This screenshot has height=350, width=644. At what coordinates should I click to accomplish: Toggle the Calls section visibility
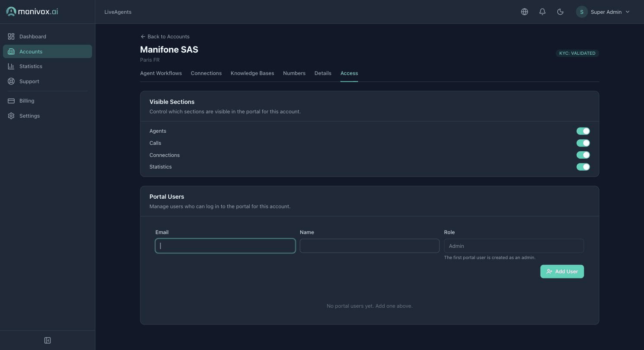click(583, 143)
